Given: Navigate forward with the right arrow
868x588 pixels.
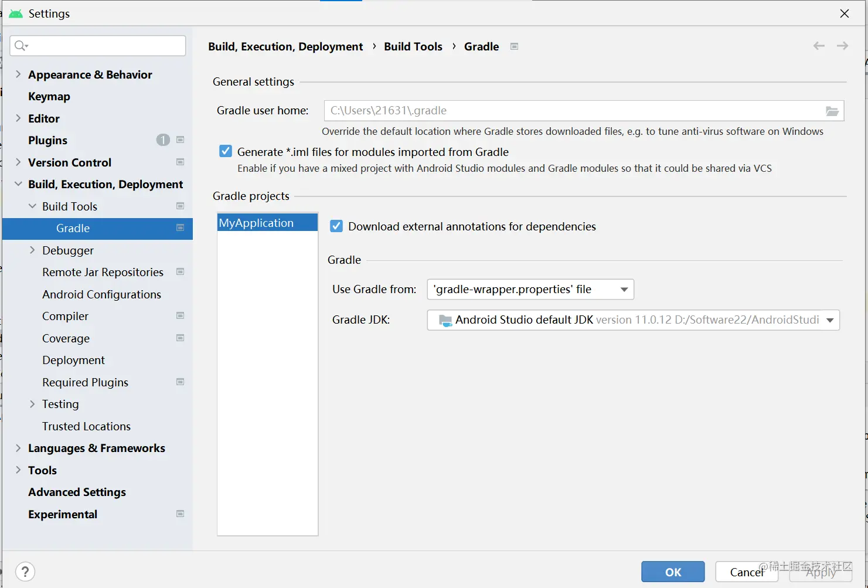Looking at the screenshot, I should (x=842, y=46).
